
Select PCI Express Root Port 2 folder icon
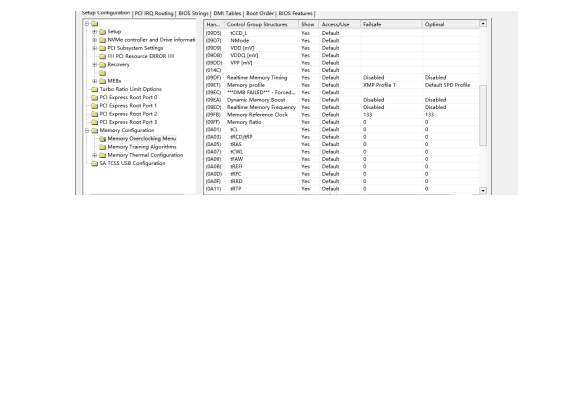pyautogui.click(x=95, y=114)
